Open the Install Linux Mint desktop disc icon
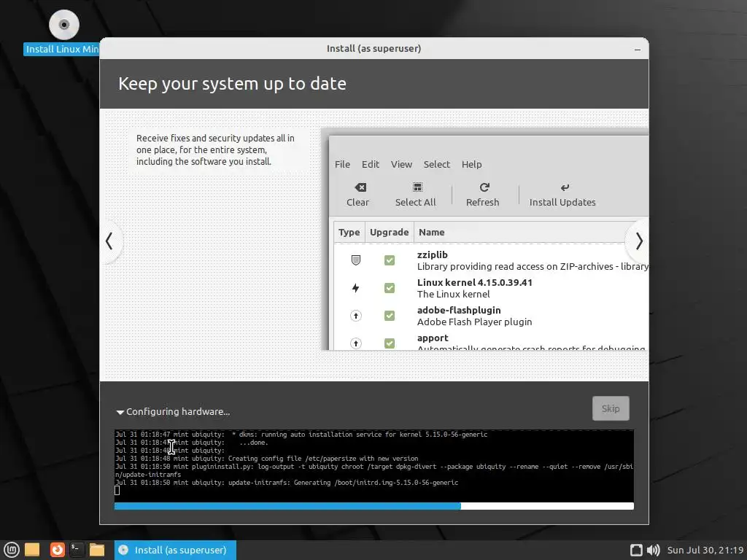This screenshot has width=747, height=560. [64, 25]
